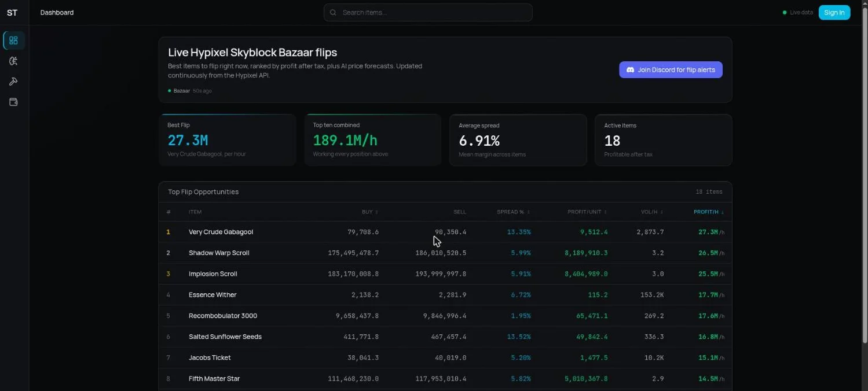Sort table by SPREAD % column

point(513,212)
